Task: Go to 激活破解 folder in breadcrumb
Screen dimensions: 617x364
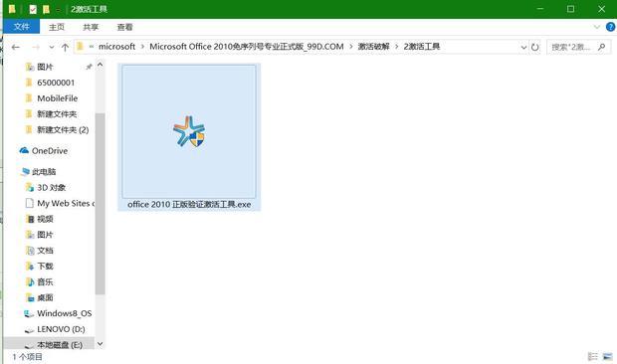Action: click(x=373, y=47)
